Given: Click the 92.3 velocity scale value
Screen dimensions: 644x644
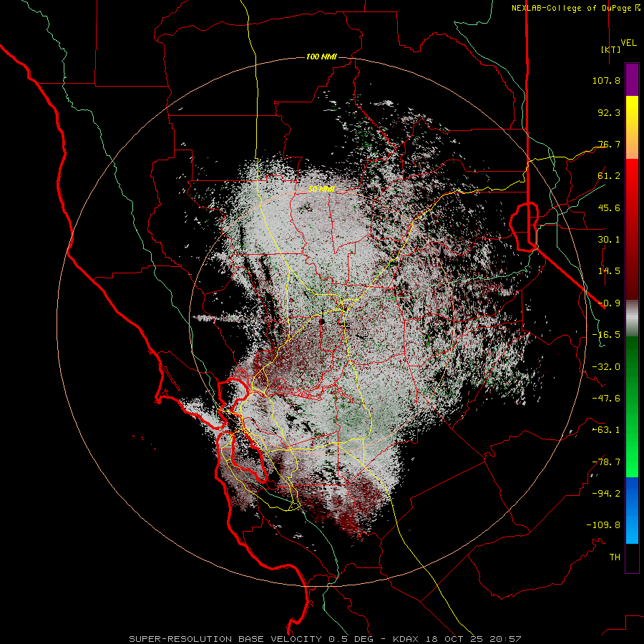Looking at the screenshot, I should coord(609,112).
